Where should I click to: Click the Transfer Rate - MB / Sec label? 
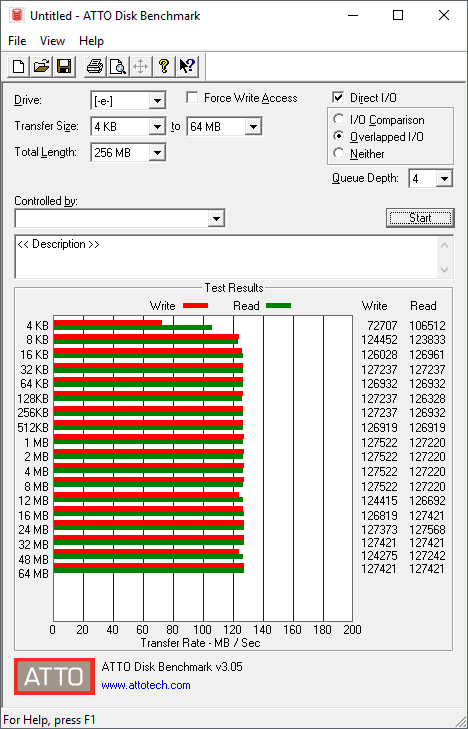pos(200,643)
